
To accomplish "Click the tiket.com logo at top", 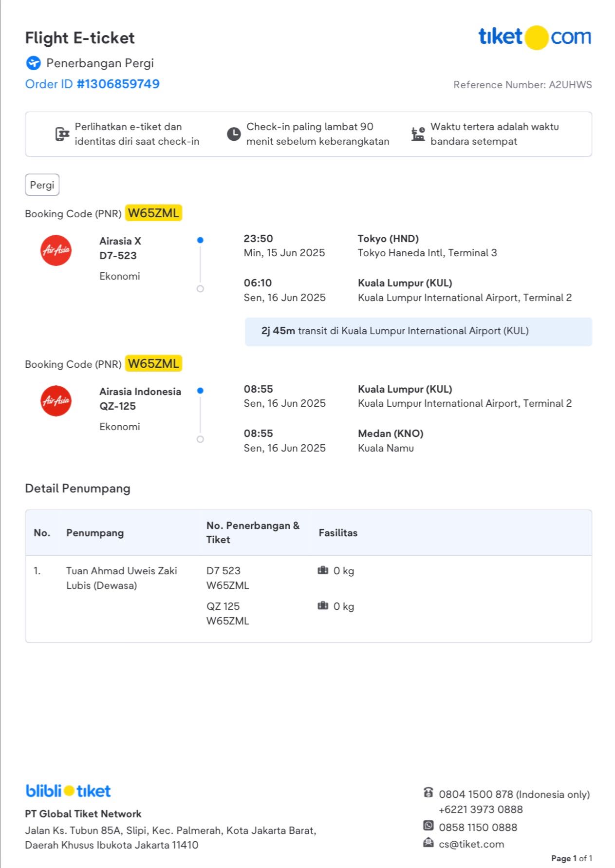I will [x=535, y=38].
